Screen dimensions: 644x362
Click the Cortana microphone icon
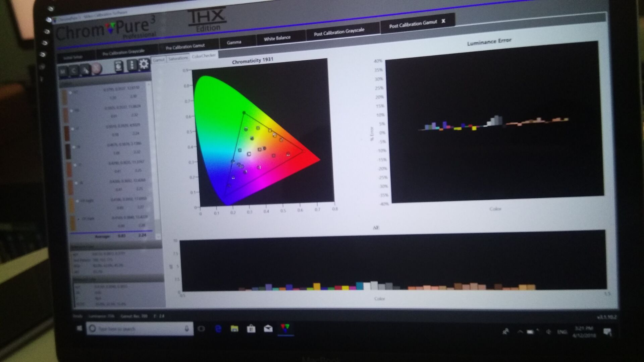(x=187, y=329)
